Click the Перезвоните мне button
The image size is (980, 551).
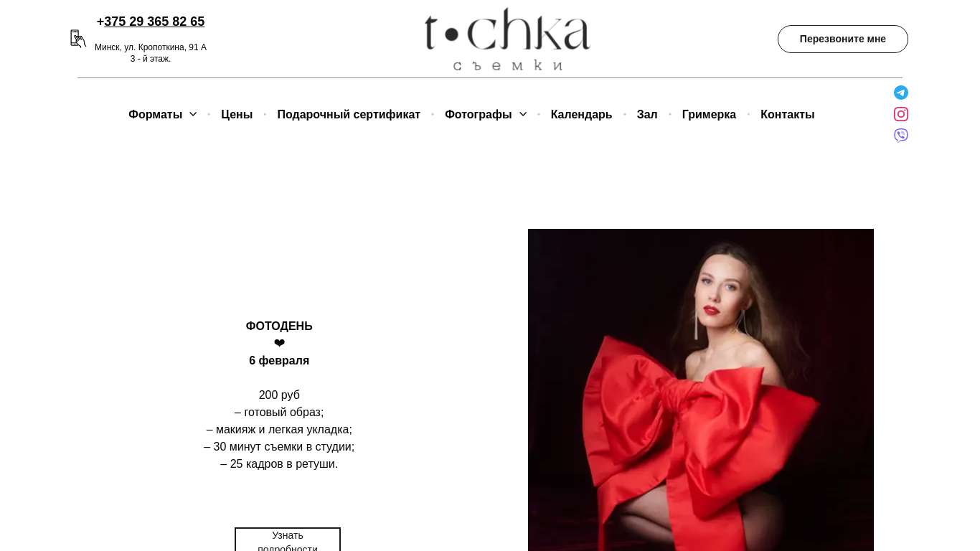pos(843,39)
